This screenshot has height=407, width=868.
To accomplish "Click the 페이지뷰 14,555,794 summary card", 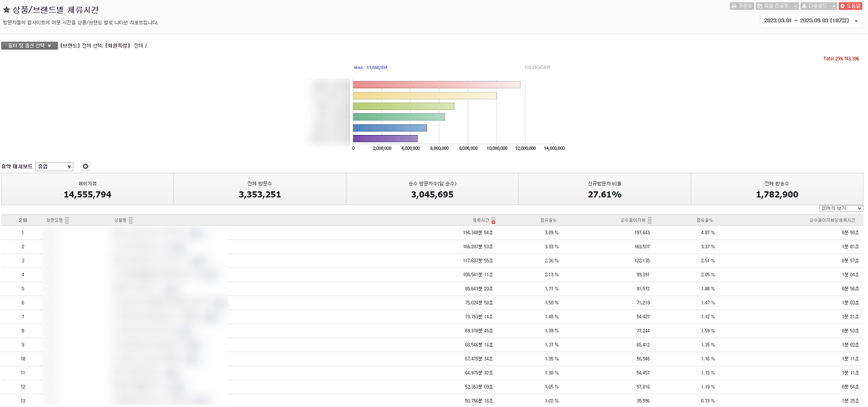I will pyautogui.click(x=87, y=189).
